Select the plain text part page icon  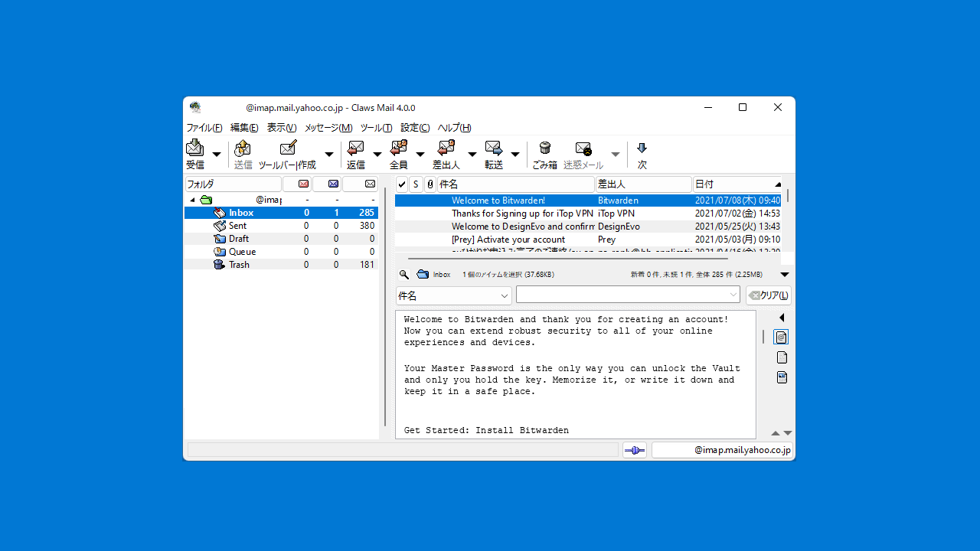pyautogui.click(x=782, y=357)
